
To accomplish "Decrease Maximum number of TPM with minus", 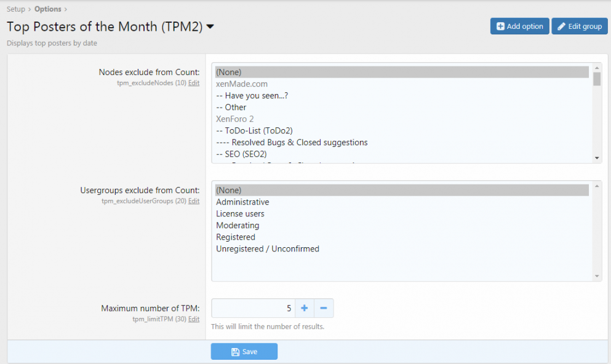I will pos(324,308).
